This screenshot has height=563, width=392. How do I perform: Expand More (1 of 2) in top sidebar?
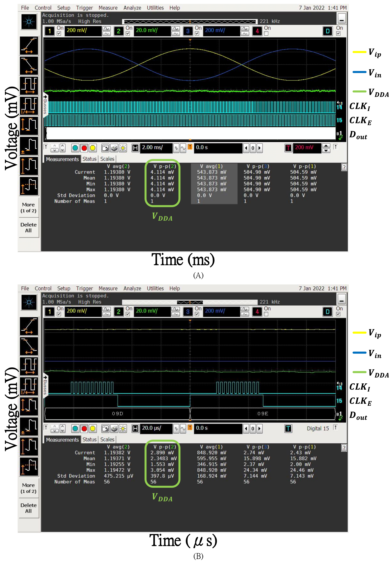[x=29, y=207]
